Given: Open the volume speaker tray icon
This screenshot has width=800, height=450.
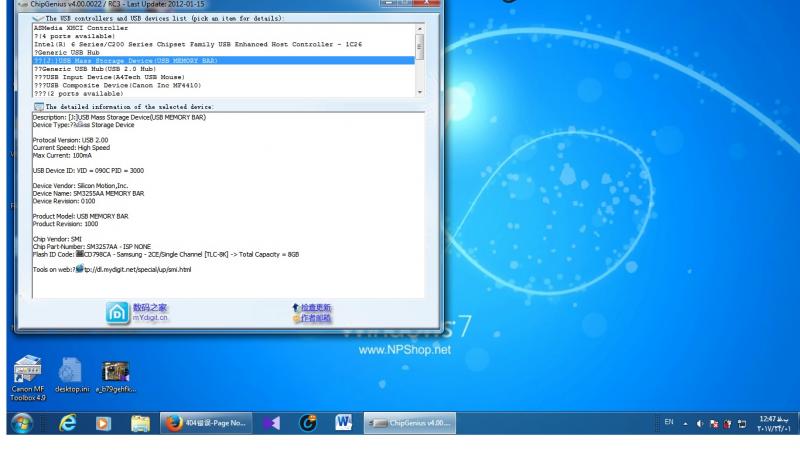Looking at the screenshot, I should (x=699, y=423).
